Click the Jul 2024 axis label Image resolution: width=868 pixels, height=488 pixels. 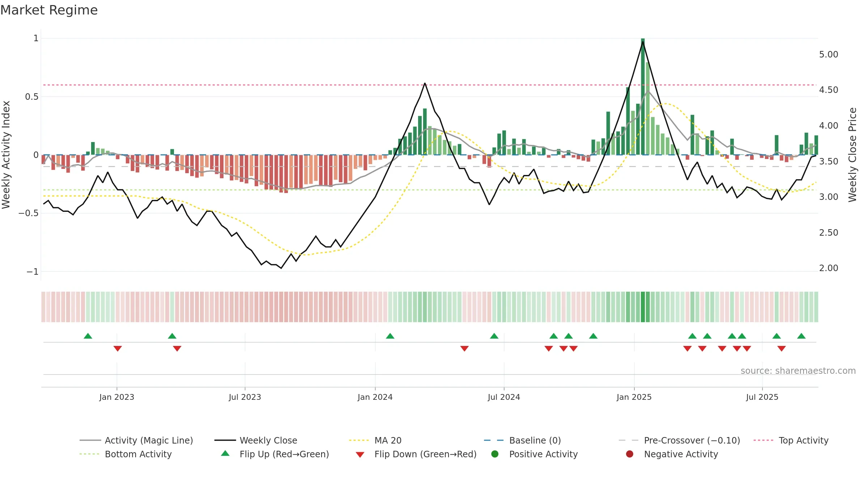[x=504, y=397]
